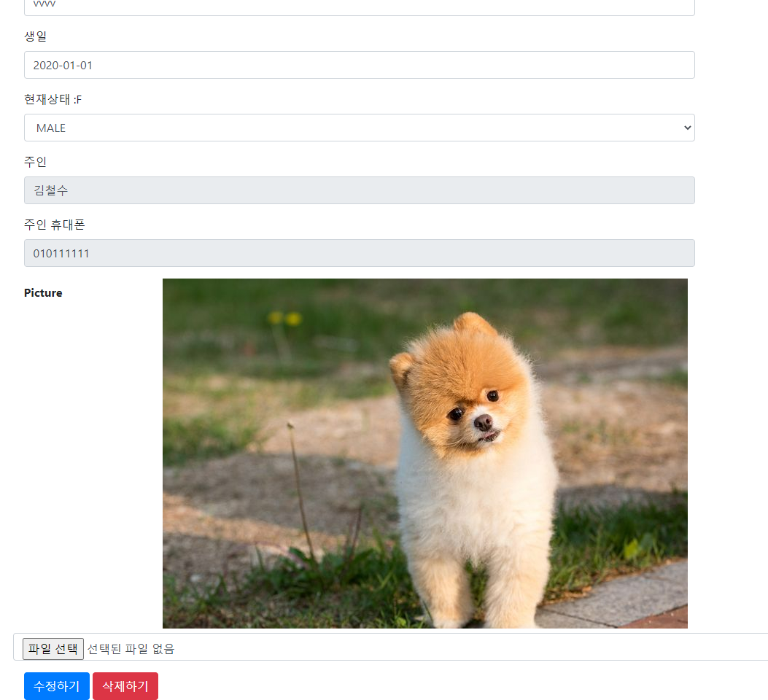
Task: Open the gender dropdown showing MALE
Action: [x=358, y=127]
